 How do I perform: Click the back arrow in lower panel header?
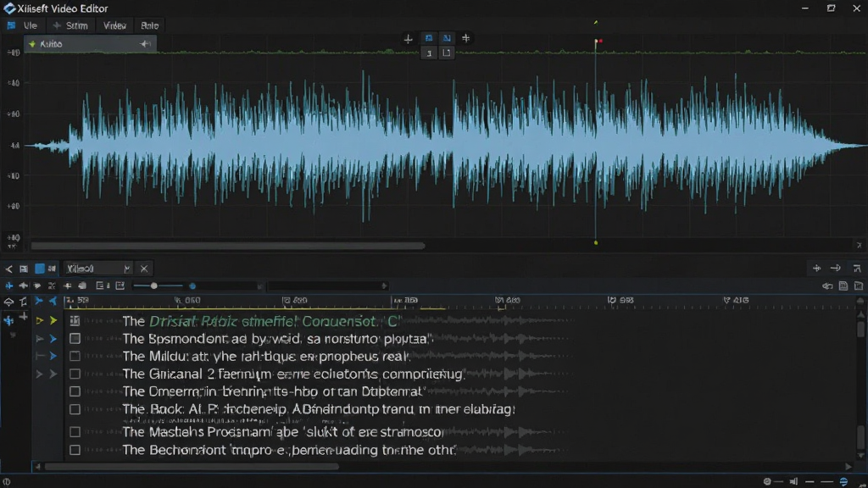(8, 269)
